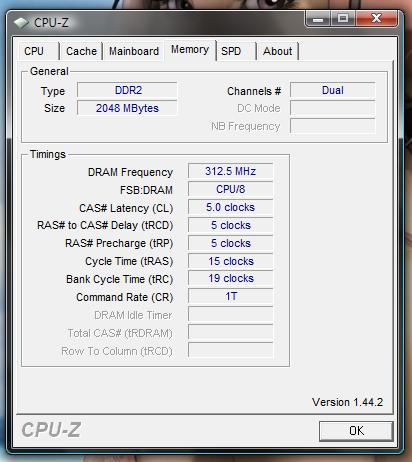This screenshot has height=462, width=412.
Task: Minimize the CPU-Z window
Action: (318, 18)
